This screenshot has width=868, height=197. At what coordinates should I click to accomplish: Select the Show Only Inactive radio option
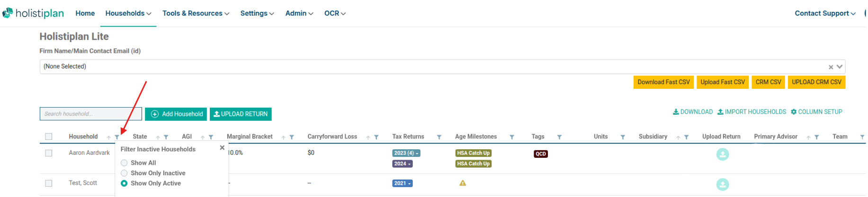pos(124,173)
